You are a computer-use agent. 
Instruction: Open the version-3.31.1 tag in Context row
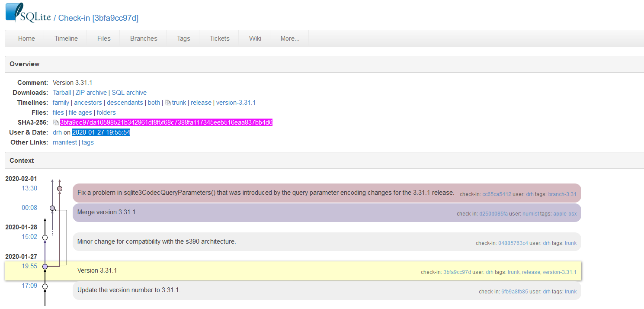pos(559,272)
